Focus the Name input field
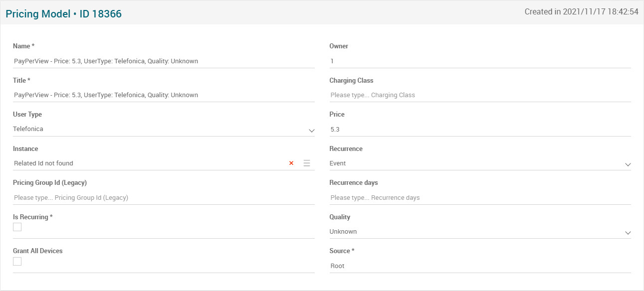Screen dimensions: 644x291 pyautogui.click(x=163, y=61)
